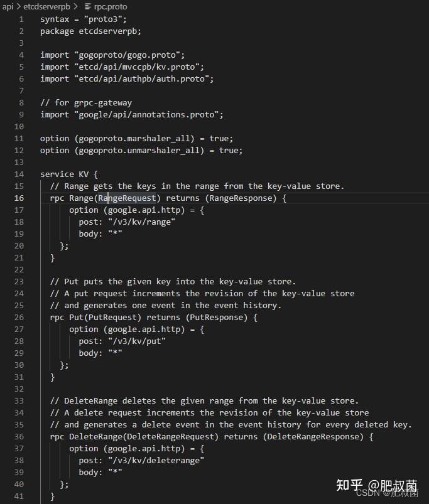Click line number 36 in the gutter
429x504 pixels.
click(19, 436)
